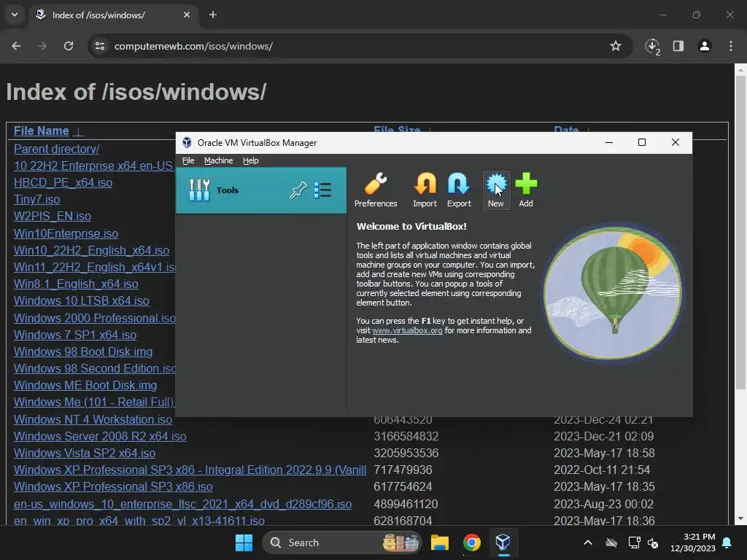
Task: Download W2PIS_EN.iso
Action: click(x=52, y=216)
